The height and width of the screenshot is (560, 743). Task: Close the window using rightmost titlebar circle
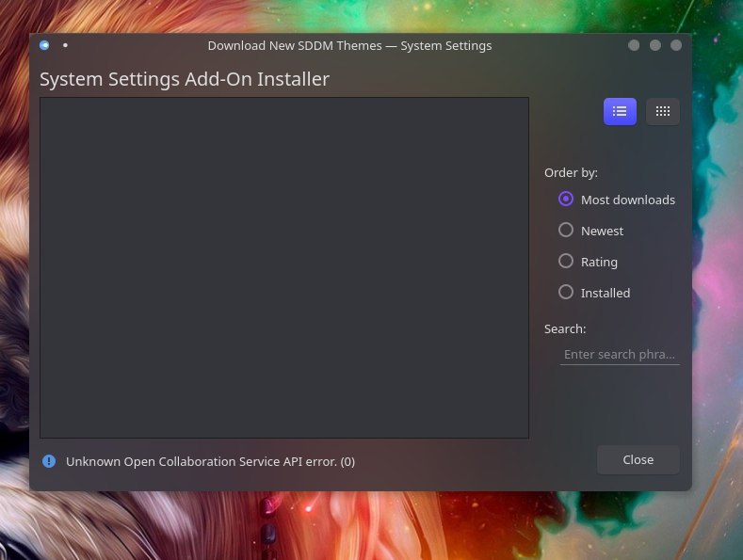click(676, 45)
